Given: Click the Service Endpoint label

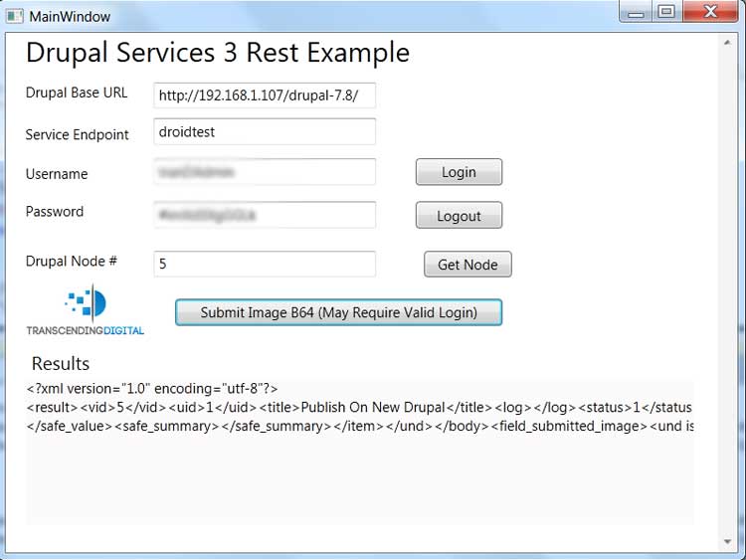Looking at the screenshot, I should click(x=77, y=134).
